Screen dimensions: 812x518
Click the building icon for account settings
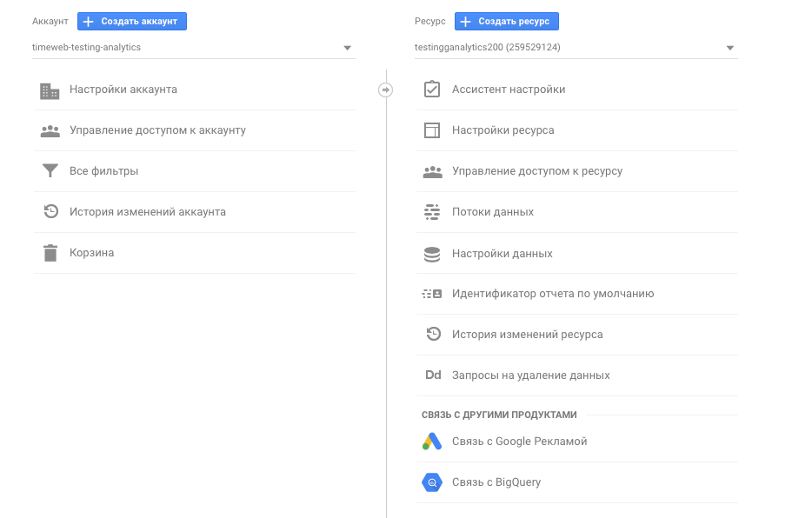[50, 90]
